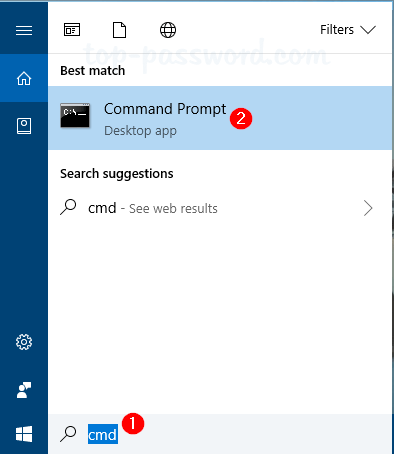The width and height of the screenshot is (394, 454).
Task: Click the Windows Start button
Action: click(24, 434)
